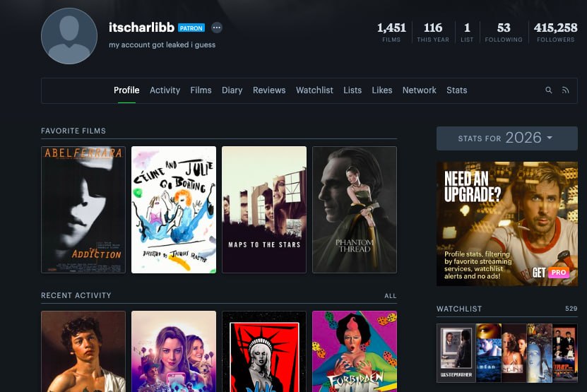View the Network tab

coord(420,90)
